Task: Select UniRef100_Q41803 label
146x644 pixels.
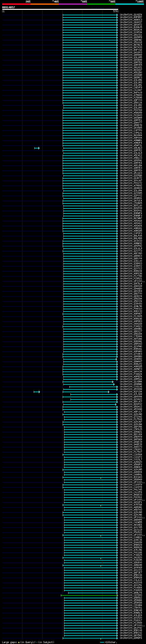Action: tap(131, 52)
